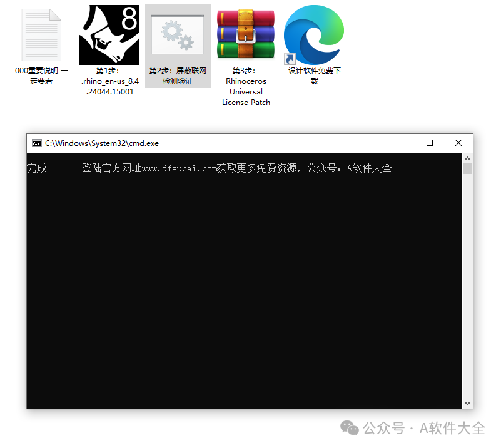Select the 第2步 icon label text
The width and height of the screenshot is (501, 448).
click(x=177, y=76)
